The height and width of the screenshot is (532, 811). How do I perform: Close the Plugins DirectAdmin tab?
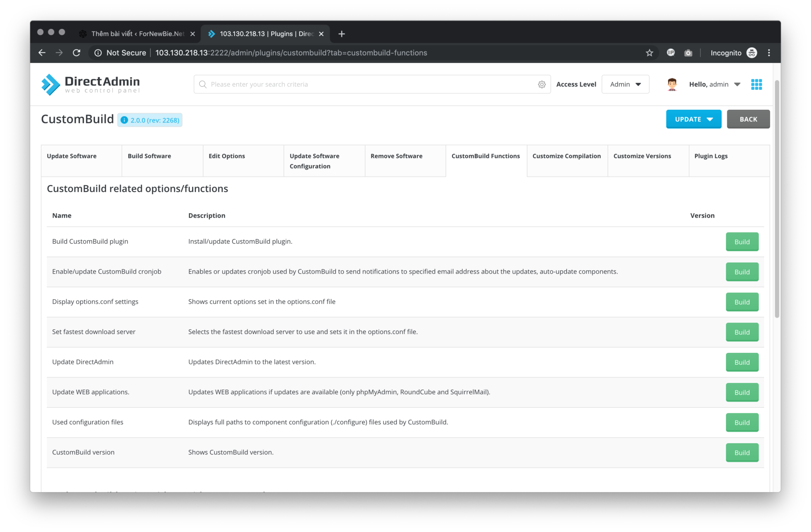[321, 34]
